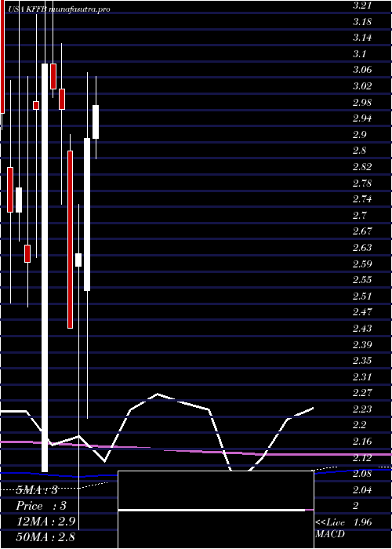Select the 2.35 price label
392x549 pixels.
coord(362,361)
